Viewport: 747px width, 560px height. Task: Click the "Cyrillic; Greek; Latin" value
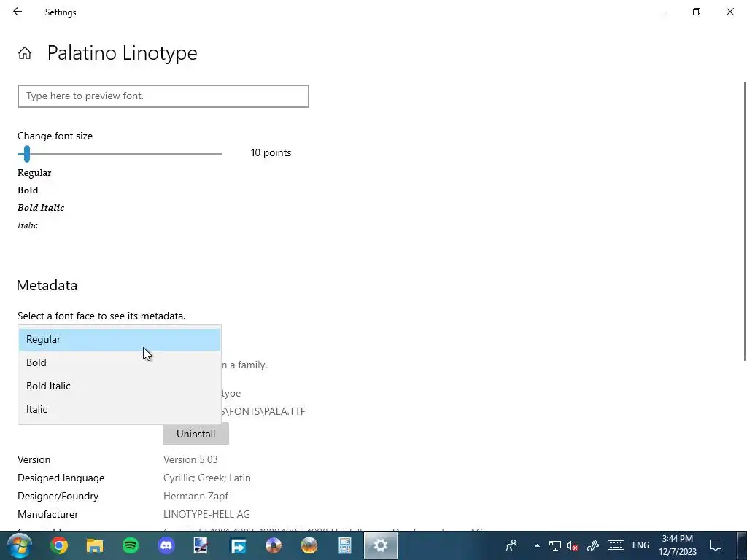click(206, 478)
